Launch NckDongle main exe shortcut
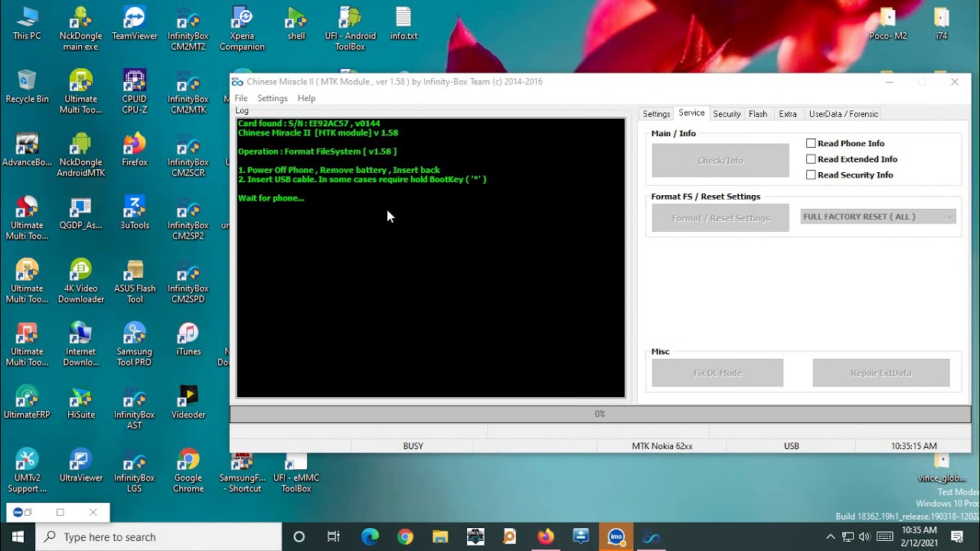 80,29
